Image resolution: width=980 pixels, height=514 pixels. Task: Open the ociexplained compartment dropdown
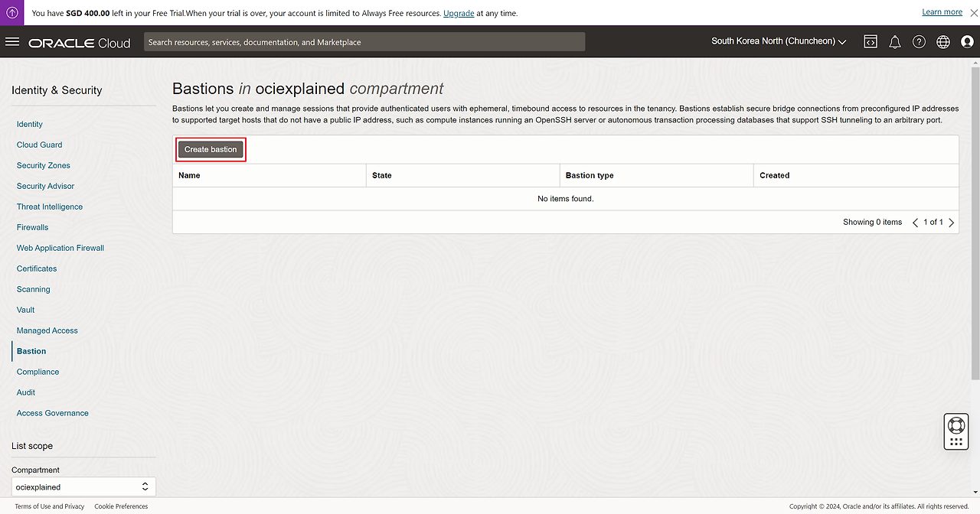(x=83, y=486)
